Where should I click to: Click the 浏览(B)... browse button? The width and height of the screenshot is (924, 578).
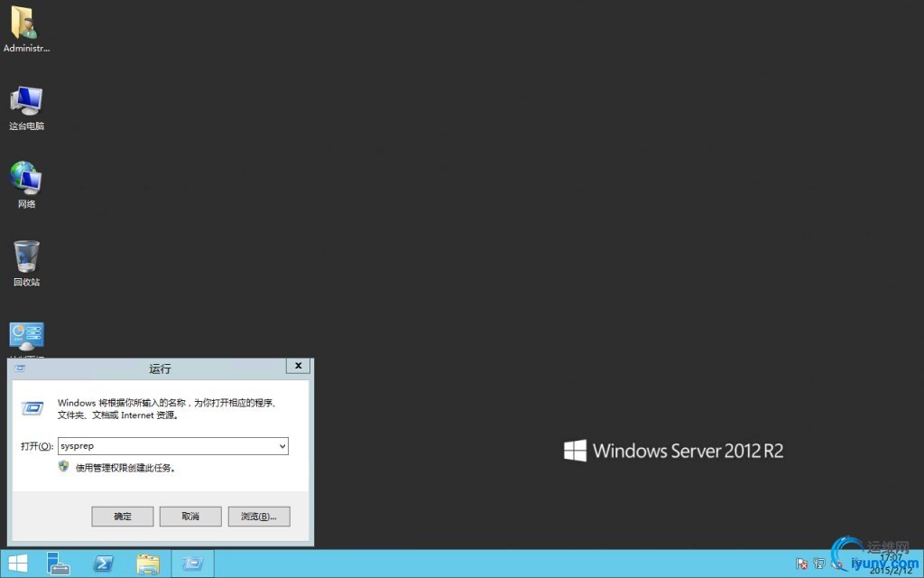coord(259,516)
